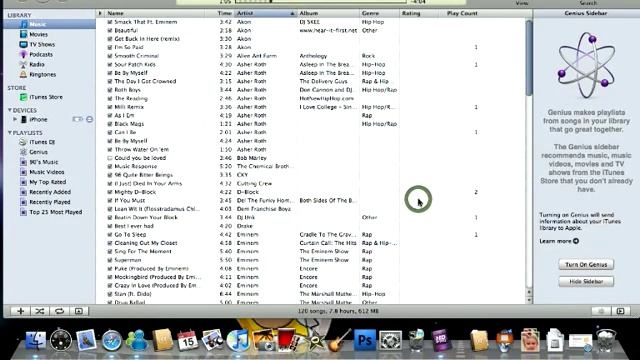
Task: Open System Preferences from the Dock
Action: point(390,340)
